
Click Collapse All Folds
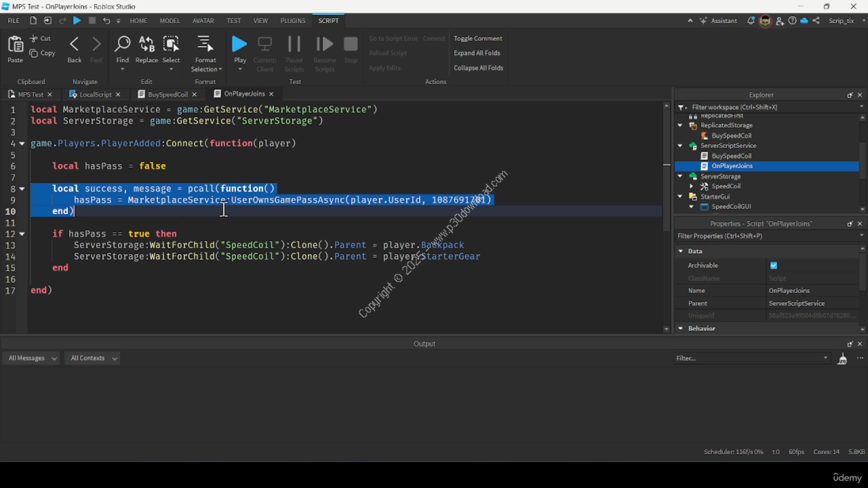479,68
